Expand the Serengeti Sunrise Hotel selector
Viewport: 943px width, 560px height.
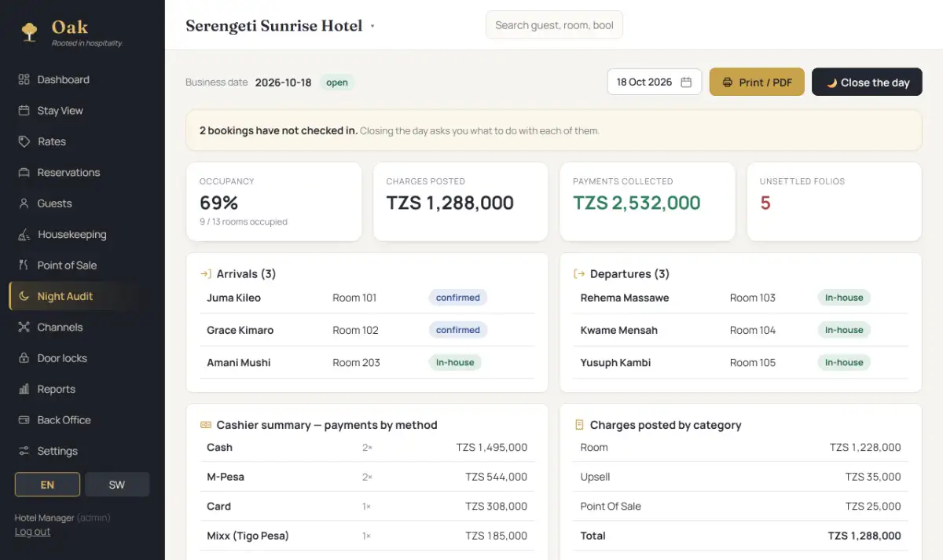click(x=279, y=26)
